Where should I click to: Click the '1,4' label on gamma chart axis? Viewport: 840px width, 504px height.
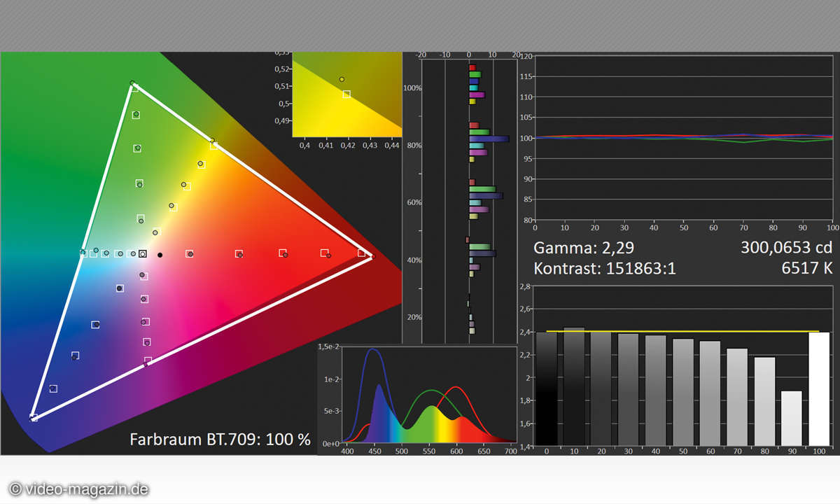coord(525,445)
